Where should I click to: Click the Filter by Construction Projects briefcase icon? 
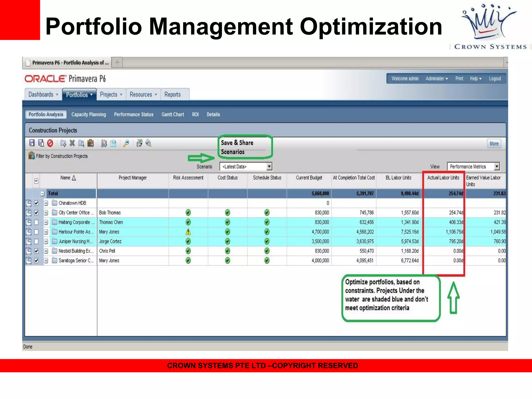tap(32, 156)
